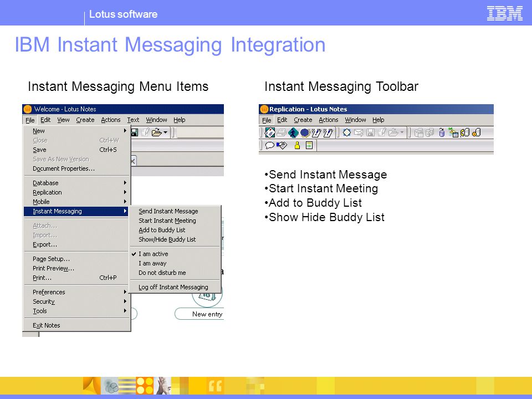The height and width of the screenshot is (399, 532).
Task: Expand the Replication submenu in File menu
Action: 76,192
